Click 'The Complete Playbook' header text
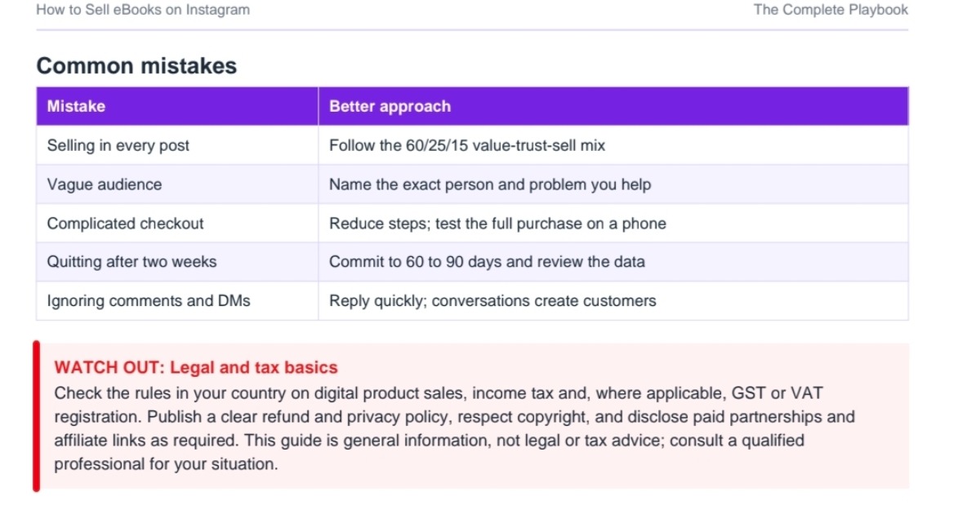This screenshot has width=980, height=514. [831, 10]
